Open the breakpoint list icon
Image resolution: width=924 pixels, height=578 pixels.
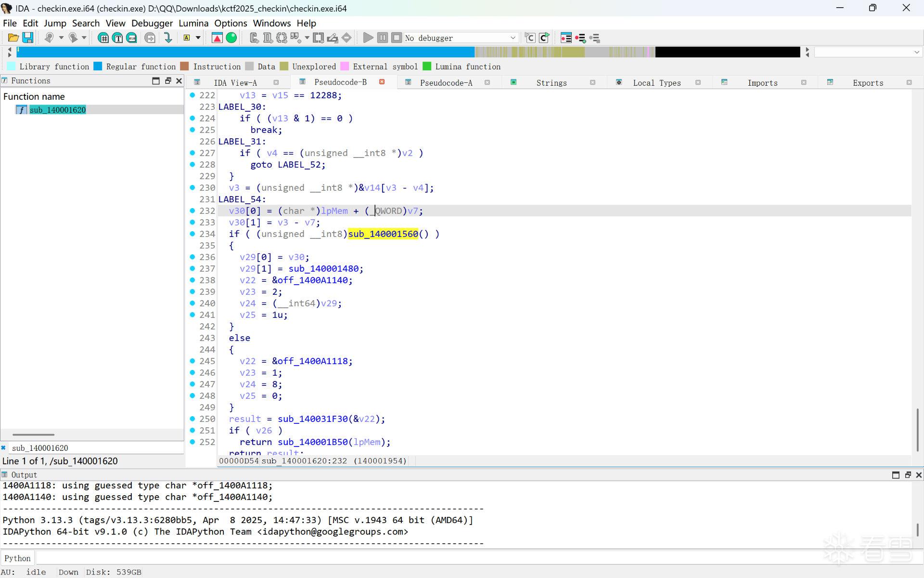(x=566, y=38)
